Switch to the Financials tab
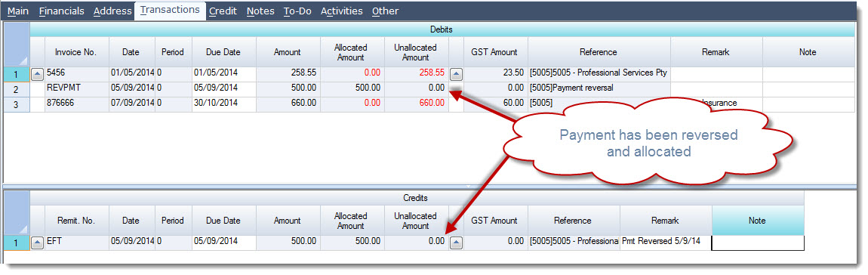The height and width of the screenshot is (275, 868). 61,11
